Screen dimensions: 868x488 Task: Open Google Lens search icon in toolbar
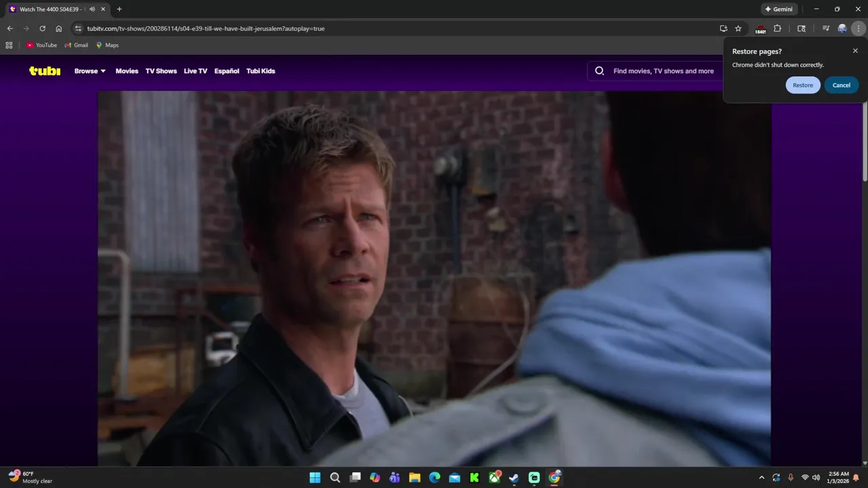pyautogui.click(x=802, y=28)
